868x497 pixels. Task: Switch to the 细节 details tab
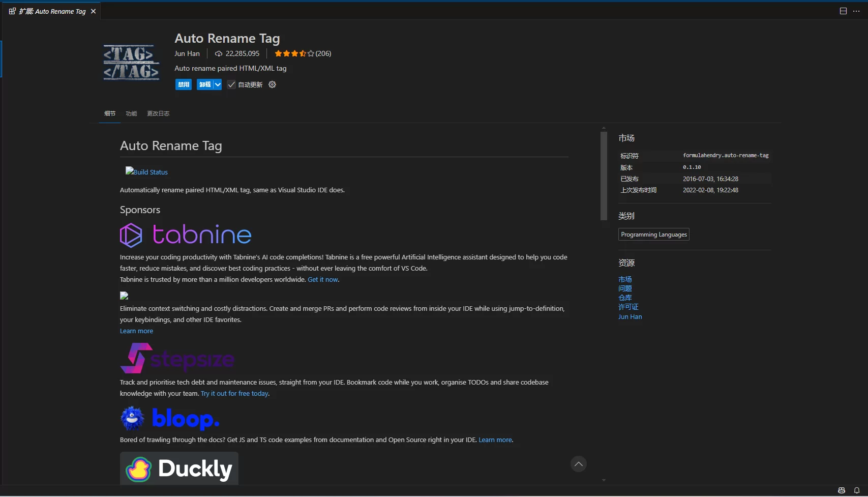(x=110, y=113)
